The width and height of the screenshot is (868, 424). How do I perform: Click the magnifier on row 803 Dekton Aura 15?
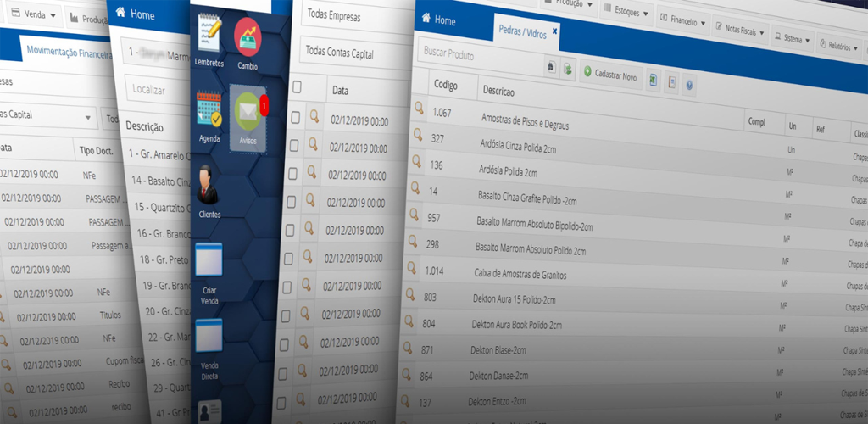coord(410,294)
